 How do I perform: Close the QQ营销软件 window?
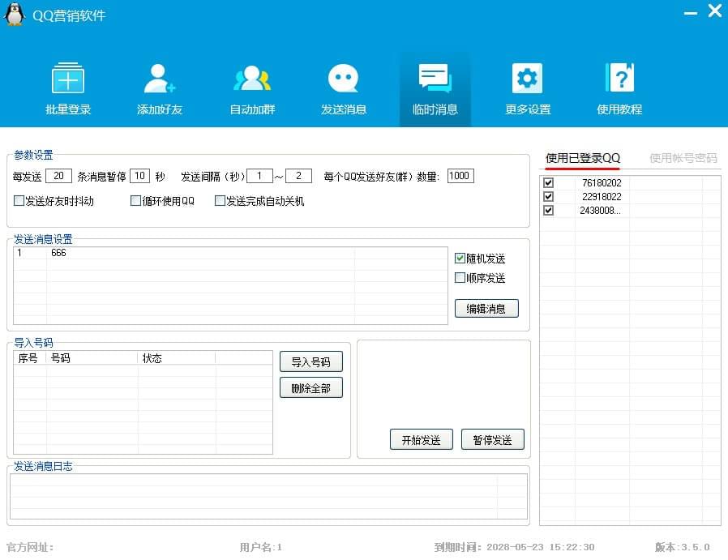click(714, 11)
